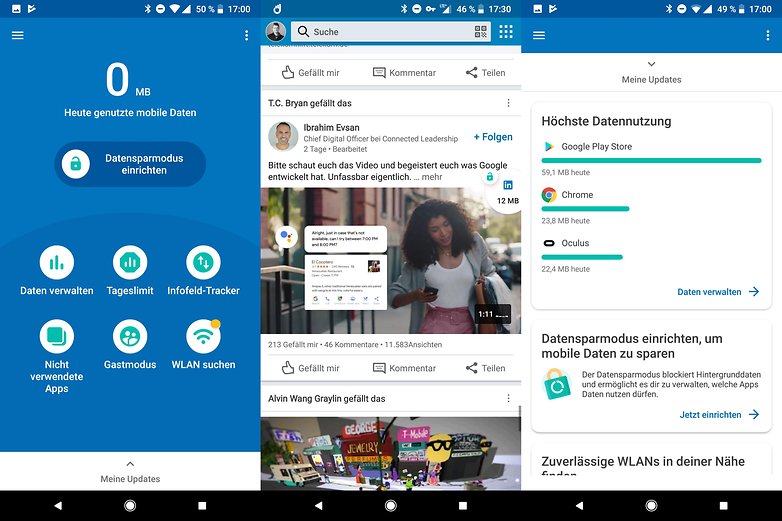
Task: Tap Google Play Store usage bar
Action: 651,161
